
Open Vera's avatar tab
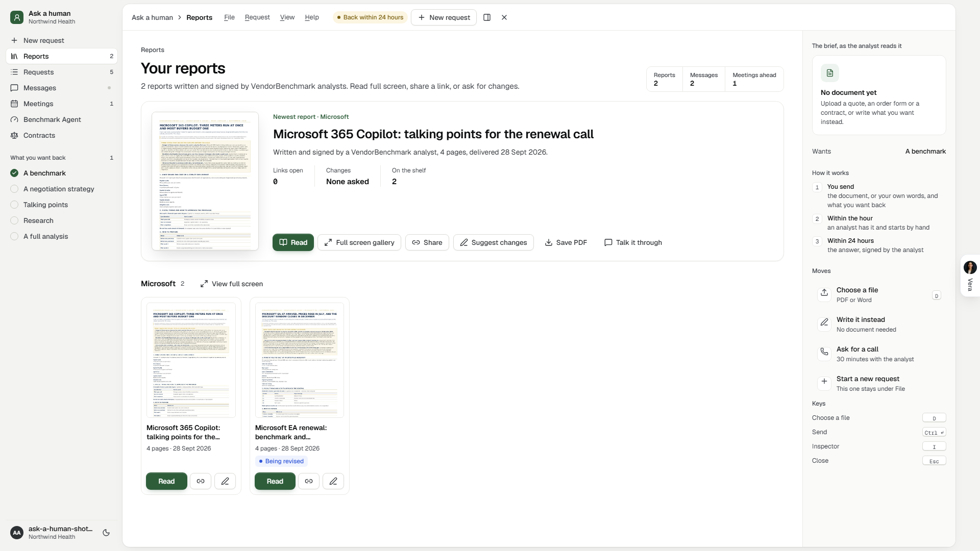pos(970,275)
